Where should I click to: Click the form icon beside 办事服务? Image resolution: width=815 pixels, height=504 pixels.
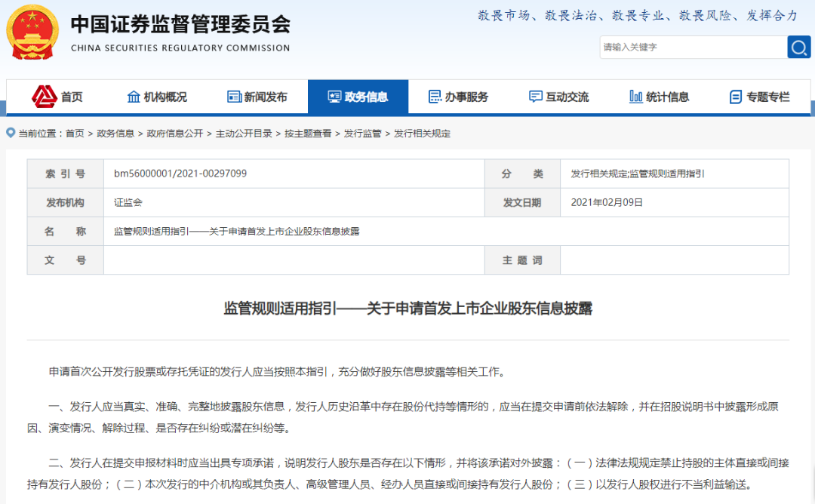click(435, 97)
